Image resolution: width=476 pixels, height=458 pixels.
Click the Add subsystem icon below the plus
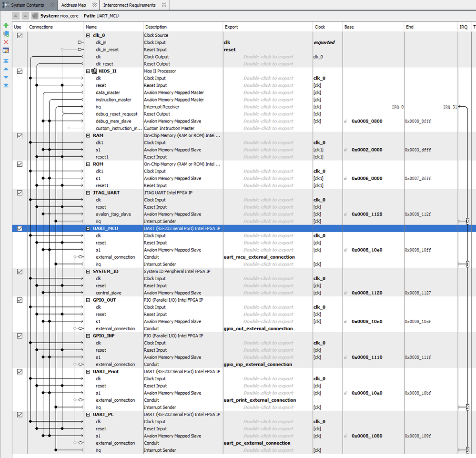point(6,34)
